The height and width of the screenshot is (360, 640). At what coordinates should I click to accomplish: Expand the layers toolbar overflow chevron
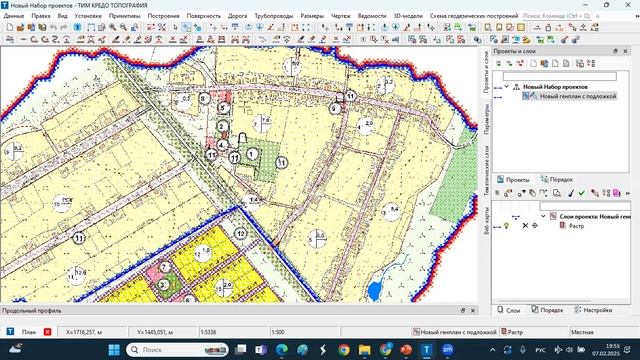tap(627, 193)
